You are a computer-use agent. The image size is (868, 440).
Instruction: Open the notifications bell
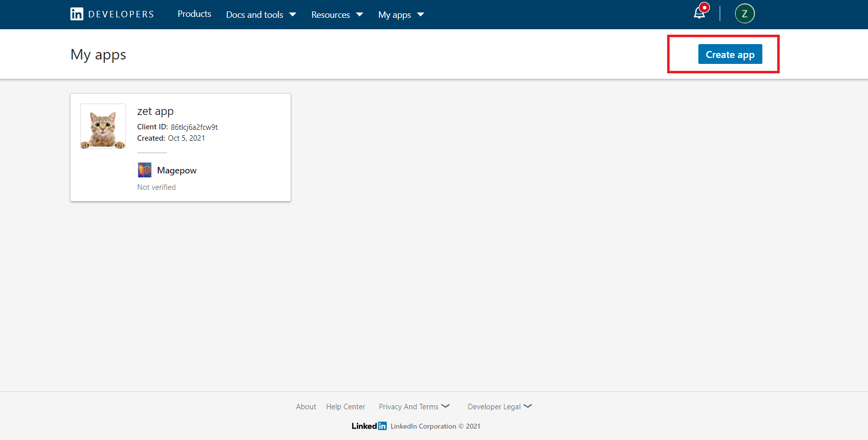[699, 13]
